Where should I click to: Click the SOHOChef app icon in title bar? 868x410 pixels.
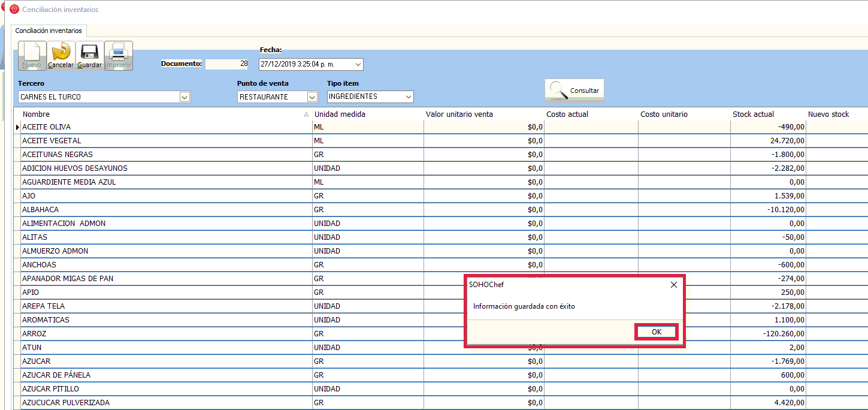coord(14,10)
